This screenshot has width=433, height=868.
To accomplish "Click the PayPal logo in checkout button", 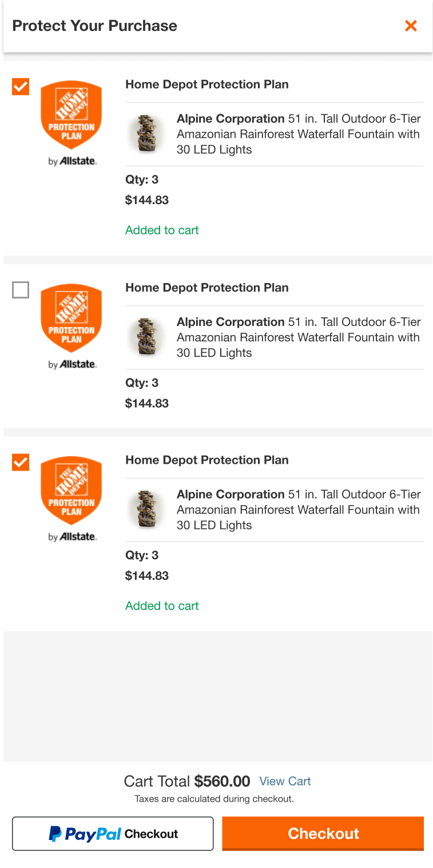I will point(85,834).
